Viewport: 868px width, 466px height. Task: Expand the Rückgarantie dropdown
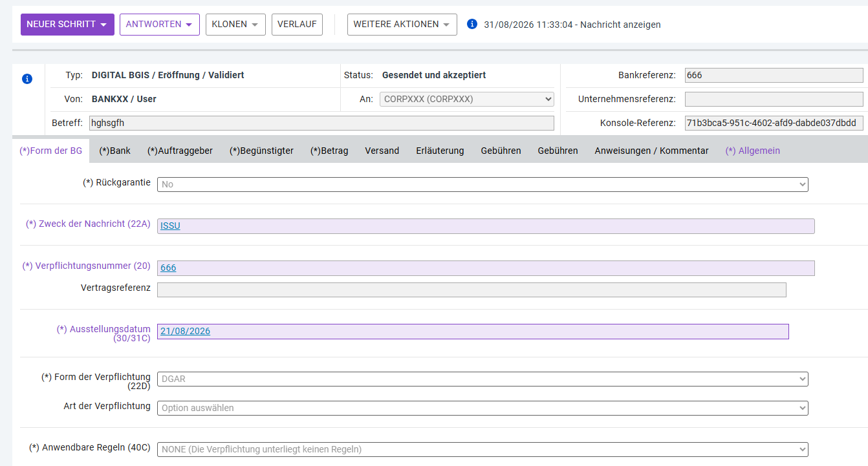[483, 184]
